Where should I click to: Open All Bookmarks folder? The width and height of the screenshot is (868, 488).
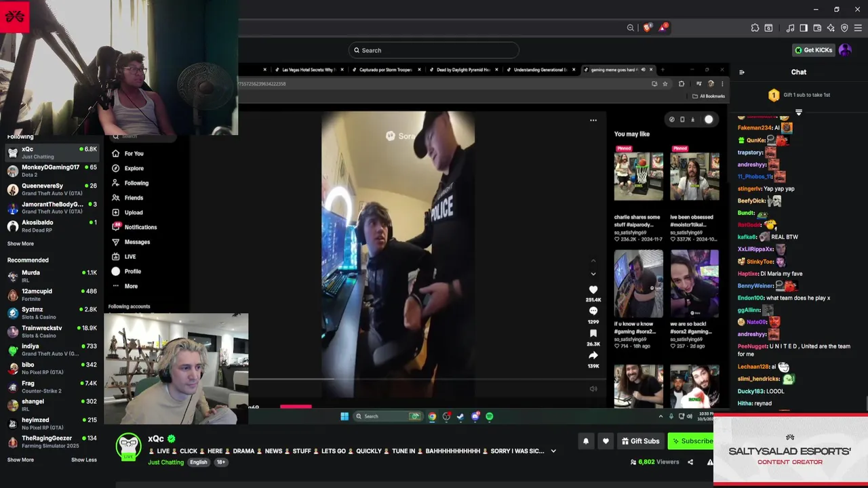click(x=709, y=96)
